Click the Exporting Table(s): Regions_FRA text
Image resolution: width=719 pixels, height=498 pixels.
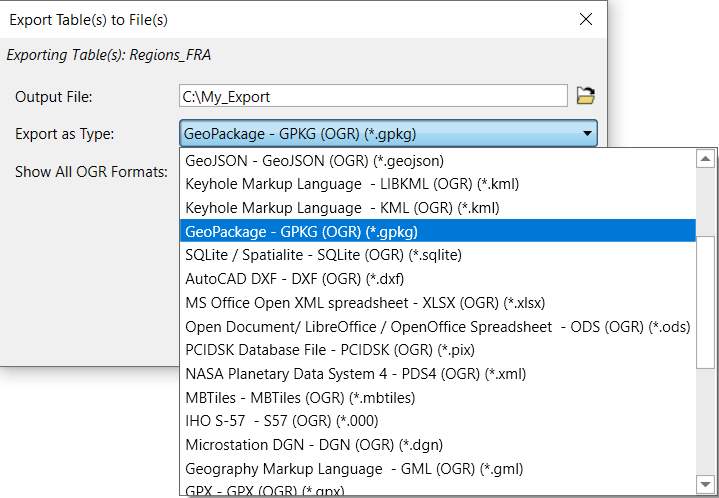[109, 55]
